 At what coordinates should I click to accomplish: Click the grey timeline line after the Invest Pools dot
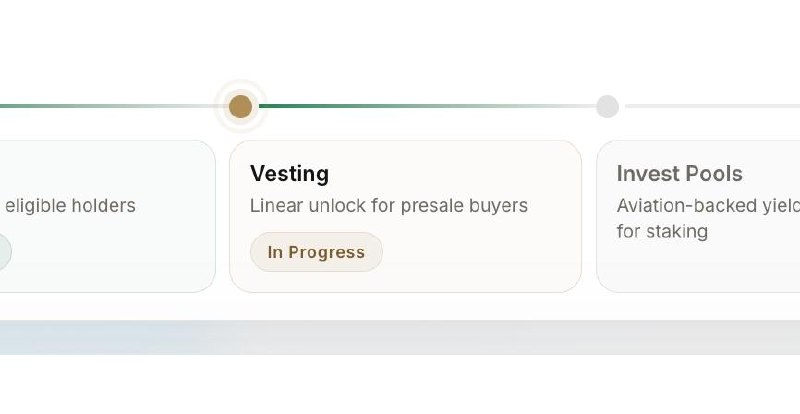(x=713, y=106)
